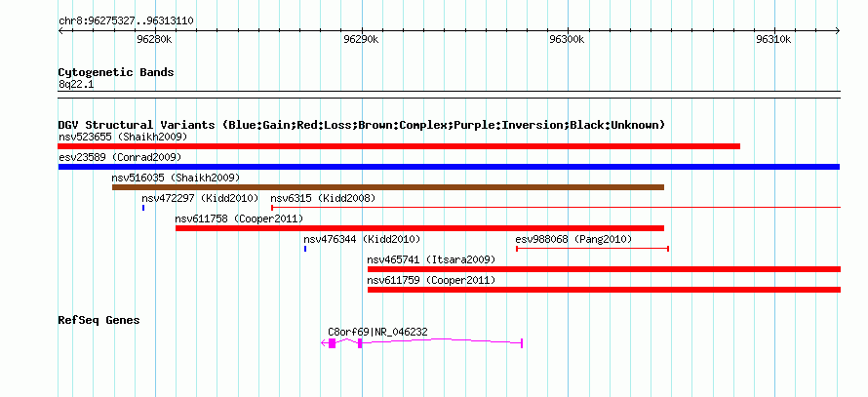Select the RefSeq Genes track title
Image resolution: width=868 pixels, height=397 pixels.
pyautogui.click(x=99, y=320)
